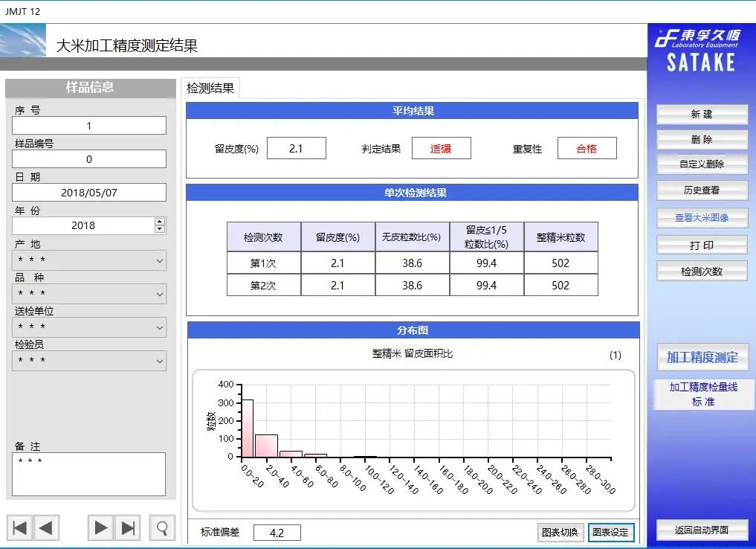756x549 pixels.
Task: Jump to the last record icon
Action: click(128, 527)
